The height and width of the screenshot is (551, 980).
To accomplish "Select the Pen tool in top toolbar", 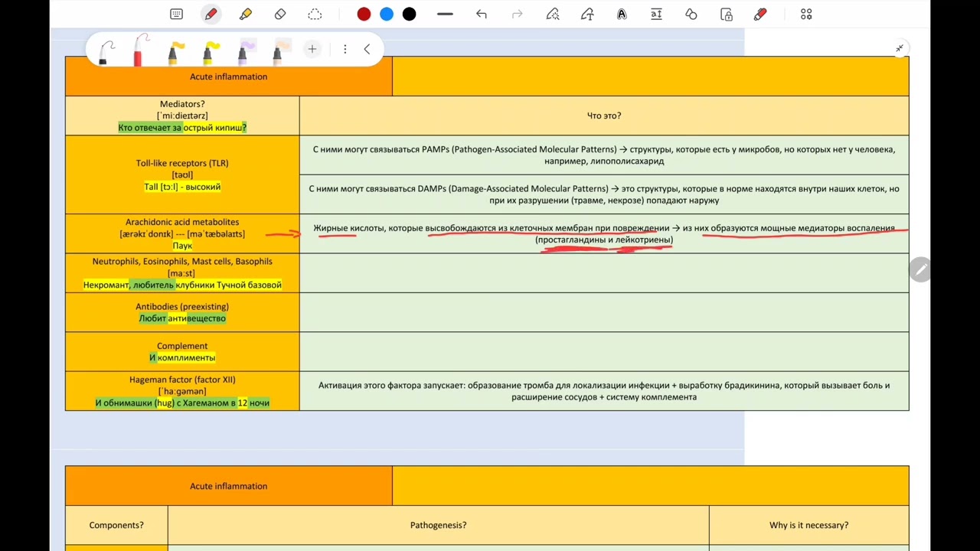I will (211, 15).
